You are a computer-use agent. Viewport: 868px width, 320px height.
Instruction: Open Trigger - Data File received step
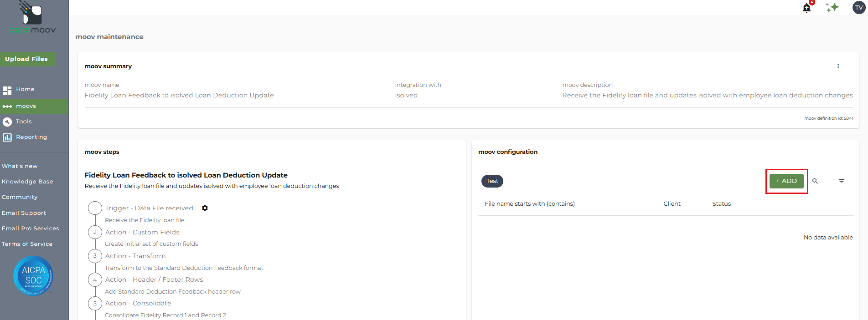[x=149, y=208]
